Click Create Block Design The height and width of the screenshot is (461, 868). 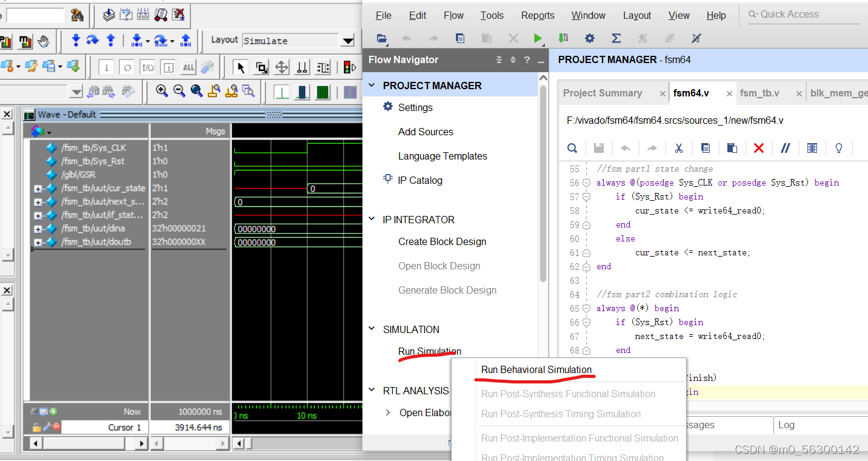[442, 241]
